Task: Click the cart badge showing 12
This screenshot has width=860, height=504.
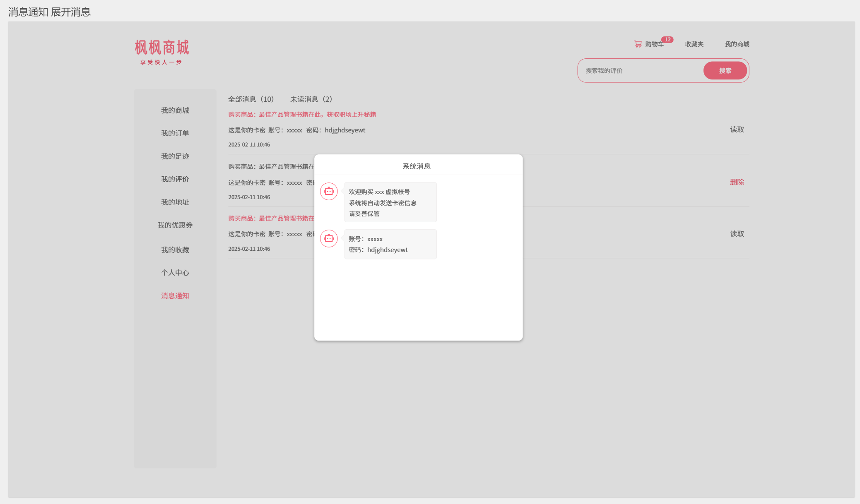Action: pos(667,40)
